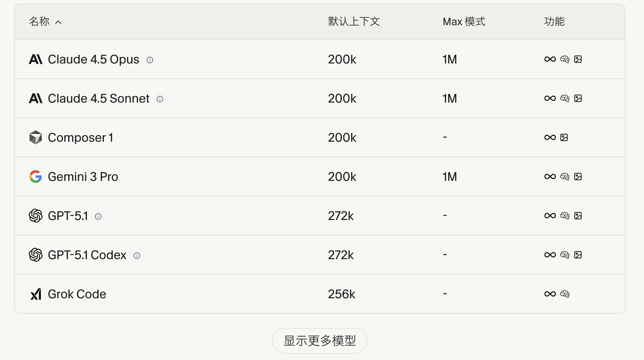
Task: Select the cube icon next to Composer 1
Action: pyautogui.click(x=36, y=137)
